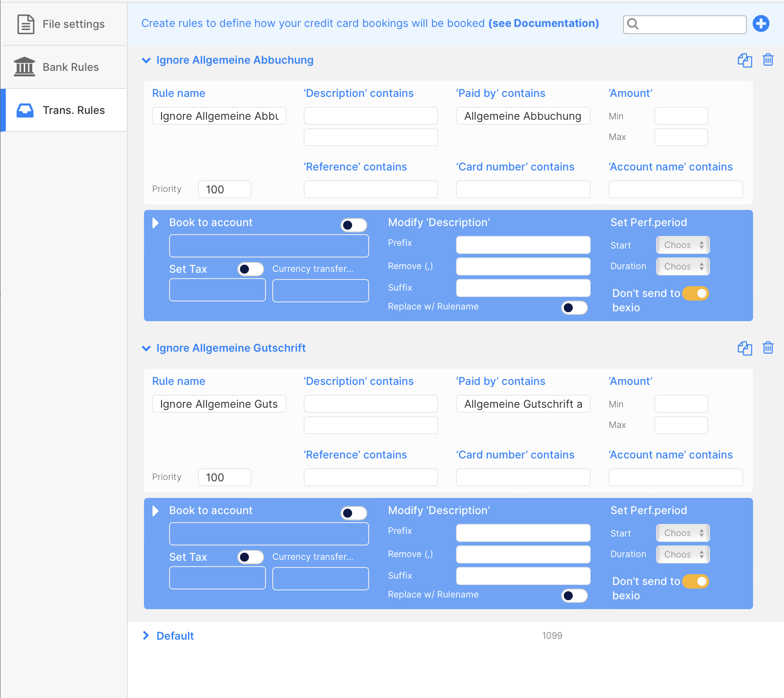This screenshot has height=698, width=784.
Task: Click the bank building icon in sidebar
Action: click(x=25, y=67)
